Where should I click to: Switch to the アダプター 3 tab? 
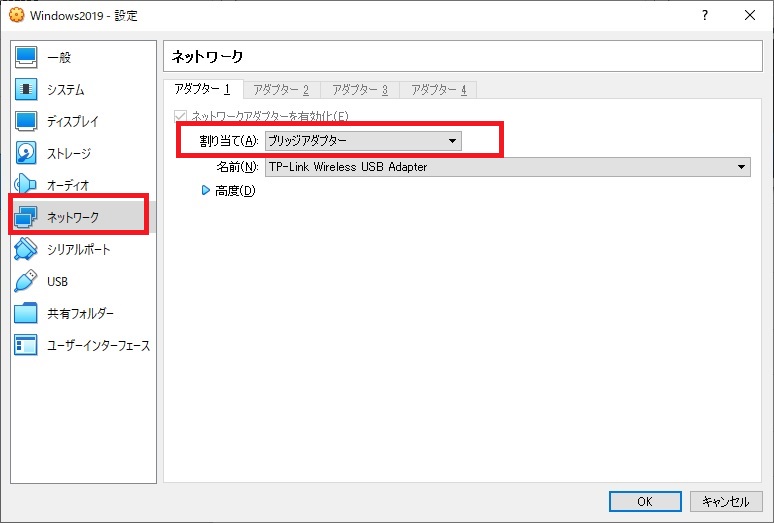360,90
